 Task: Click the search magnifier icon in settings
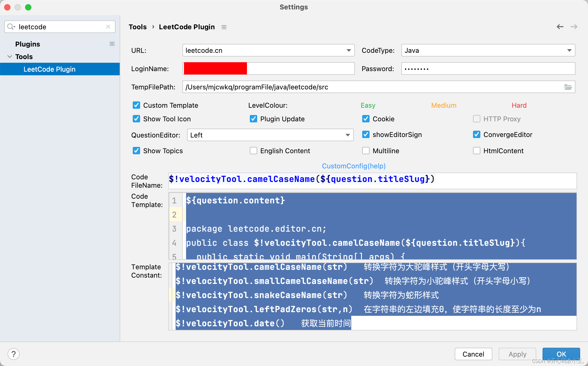click(x=11, y=27)
